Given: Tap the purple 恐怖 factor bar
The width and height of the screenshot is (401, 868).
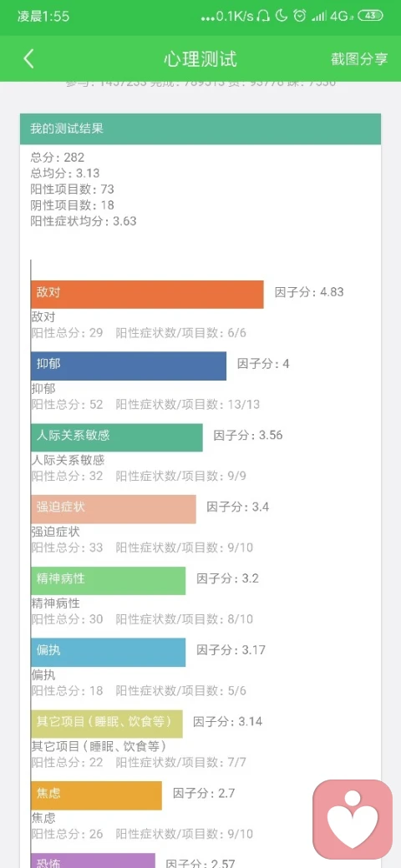Looking at the screenshot, I should click(93, 860).
